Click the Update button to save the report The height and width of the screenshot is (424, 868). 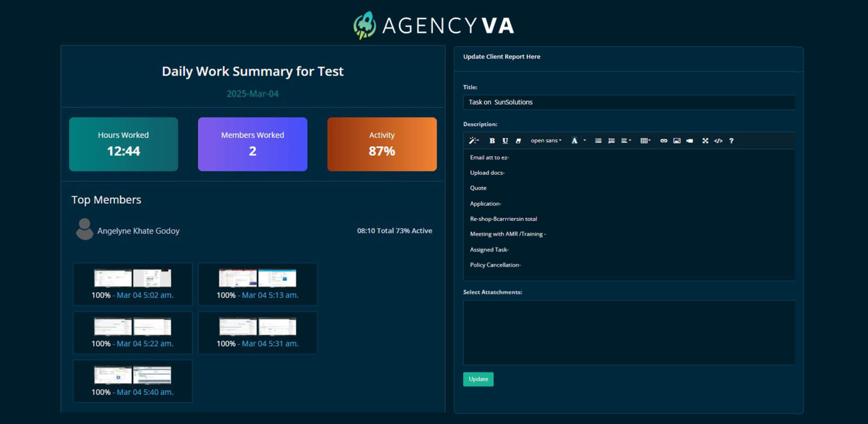(478, 379)
